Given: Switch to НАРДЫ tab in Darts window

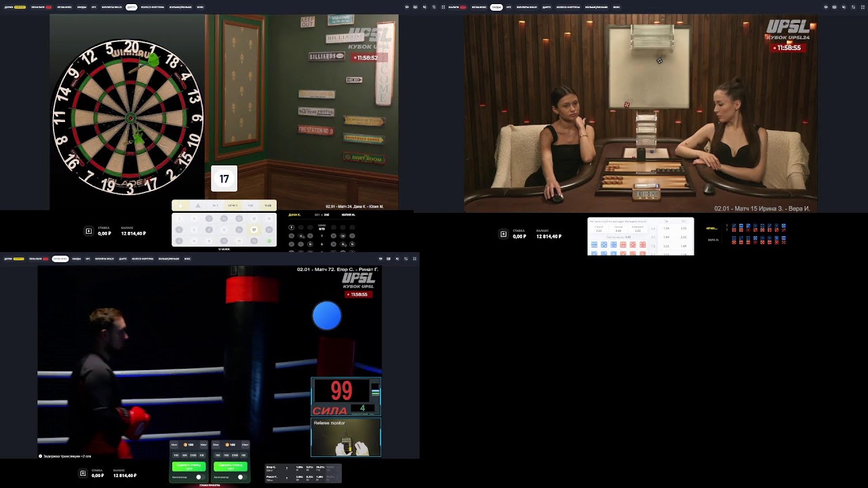Looking at the screenshot, I should coord(82,7).
